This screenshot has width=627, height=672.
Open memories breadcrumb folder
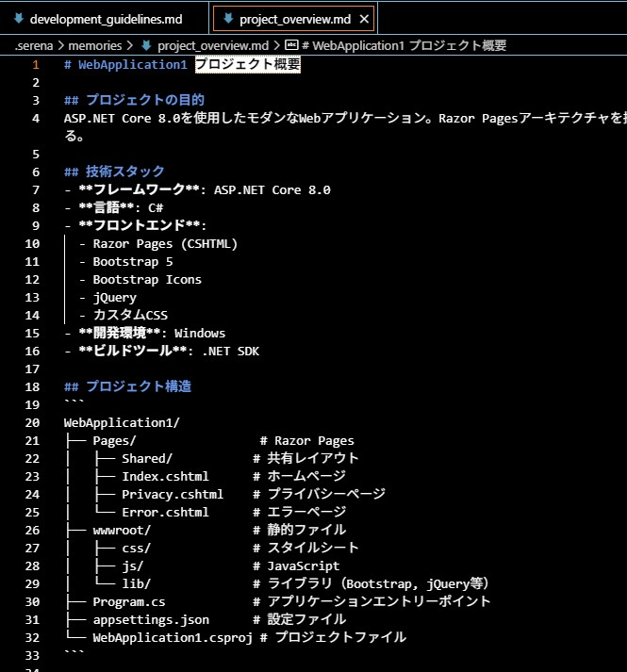point(95,45)
